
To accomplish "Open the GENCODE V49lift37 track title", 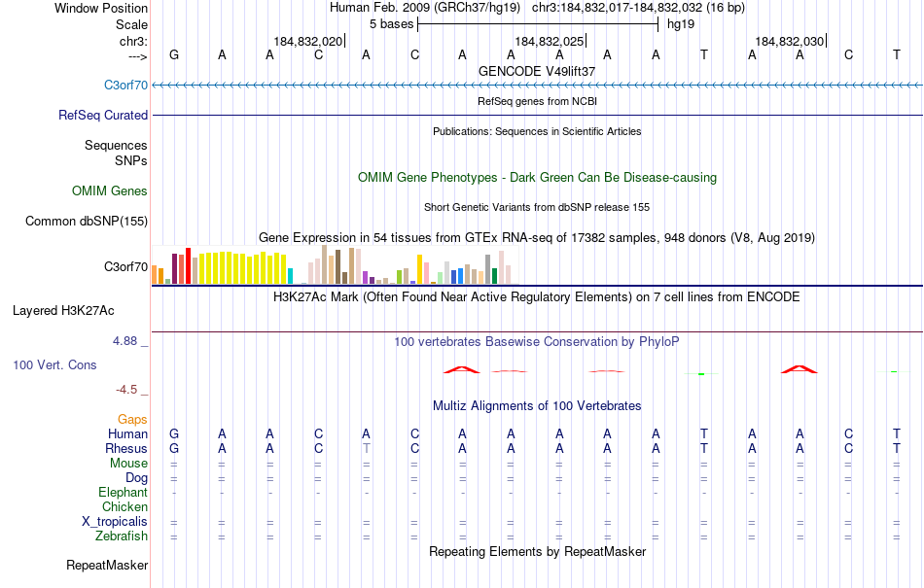I will [x=537, y=71].
